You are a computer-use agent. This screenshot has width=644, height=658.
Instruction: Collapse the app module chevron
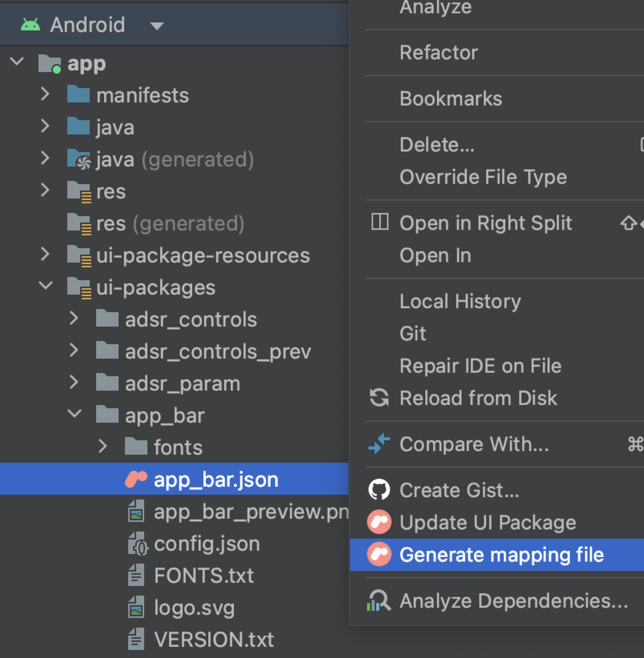tap(17, 62)
